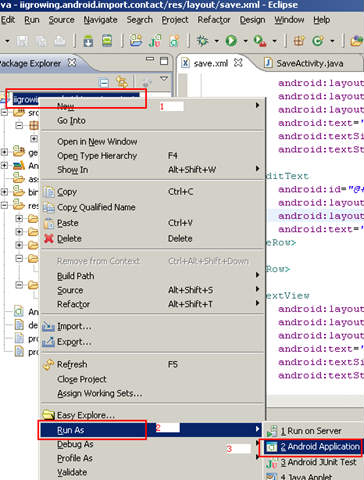Open the Project menu
Screen dimensions: 364x480
(x=175, y=20)
